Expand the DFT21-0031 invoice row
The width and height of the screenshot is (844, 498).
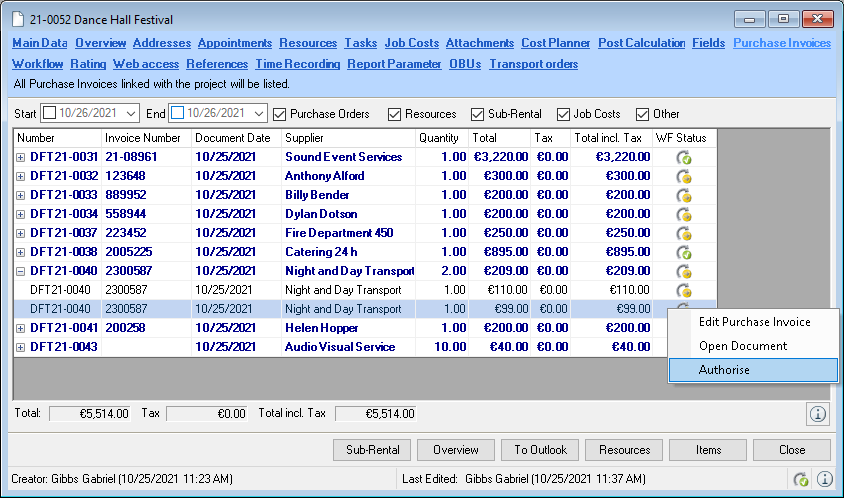click(x=21, y=157)
